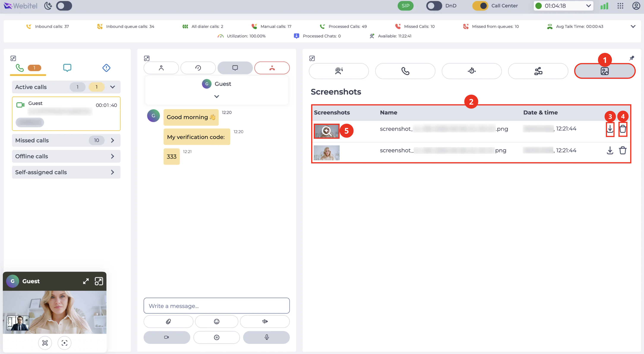Toggle the DnD switch
The width and height of the screenshot is (644, 354).
434,6
